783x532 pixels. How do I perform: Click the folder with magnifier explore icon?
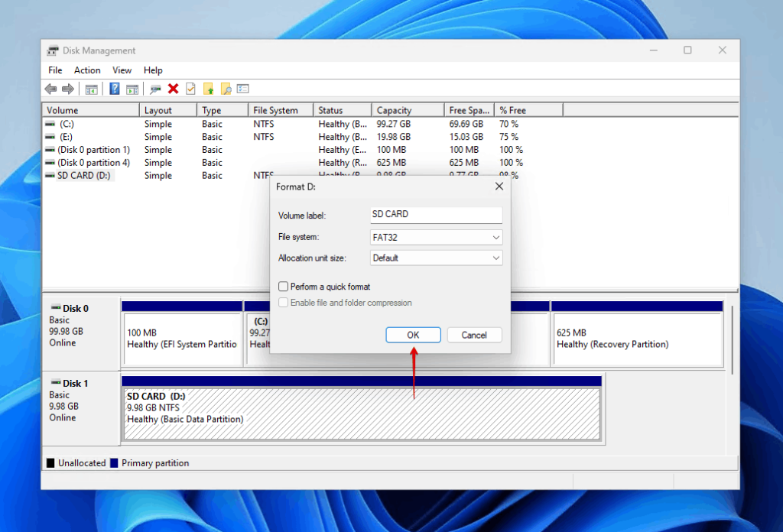[x=226, y=89]
